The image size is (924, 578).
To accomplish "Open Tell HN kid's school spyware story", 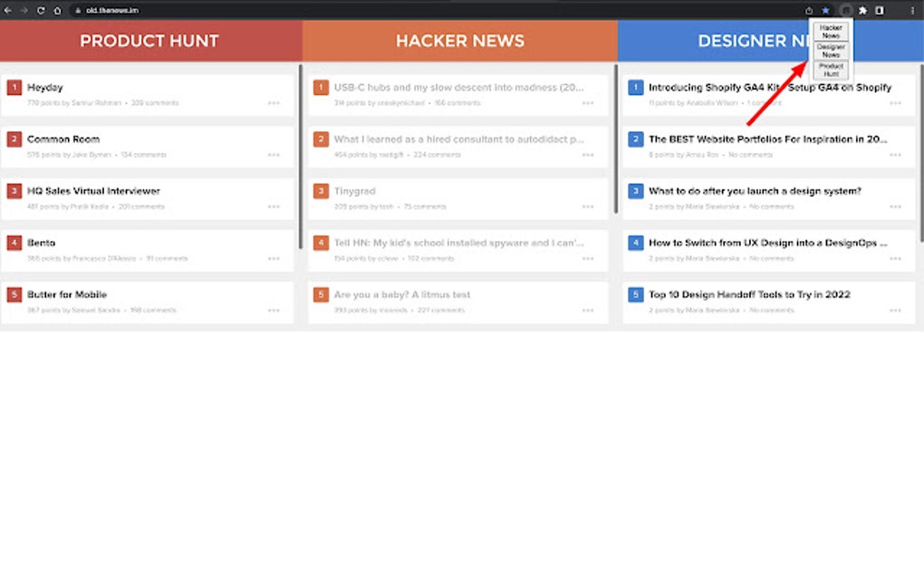I will pos(459,243).
